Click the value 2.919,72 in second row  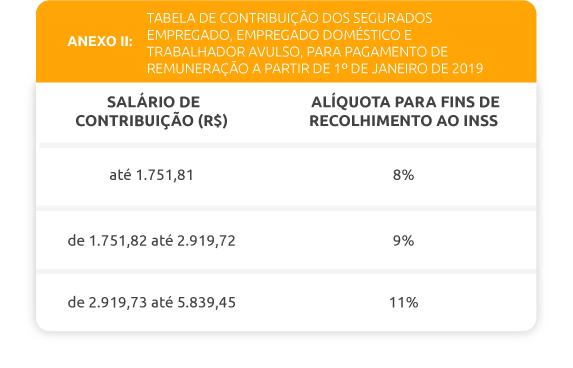click(x=206, y=240)
